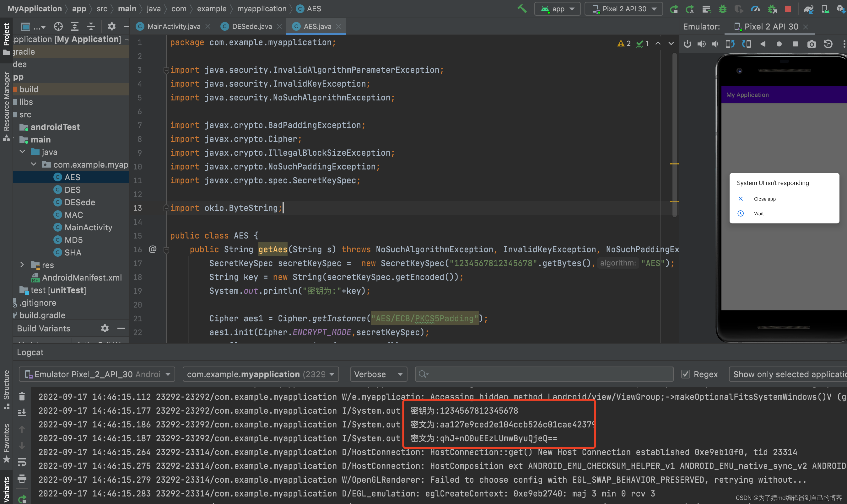Click emulator Home circle button
Screen dimensions: 847x504
(x=779, y=44)
